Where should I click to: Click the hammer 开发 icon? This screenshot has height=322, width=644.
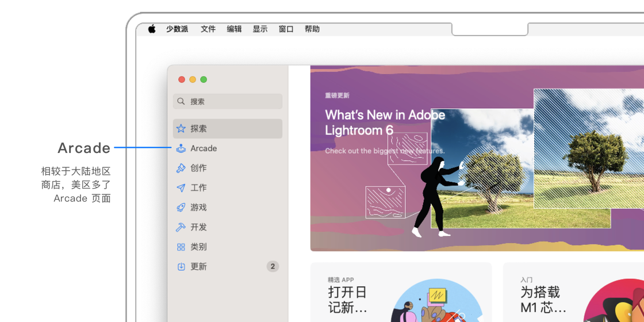(x=181, y=227)
